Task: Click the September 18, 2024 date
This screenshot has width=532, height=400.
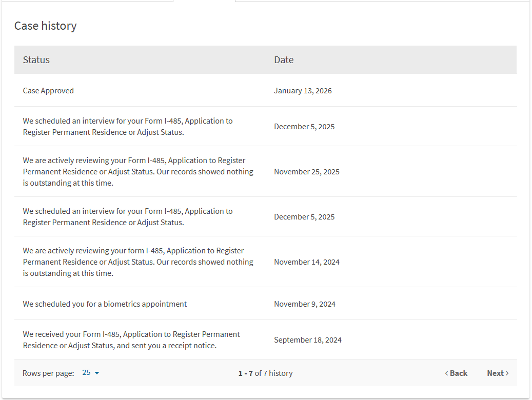Action: point(307,340)
